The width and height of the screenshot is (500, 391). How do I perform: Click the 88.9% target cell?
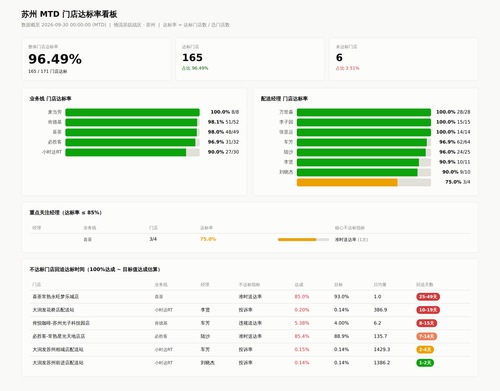(x=342, y=336)
